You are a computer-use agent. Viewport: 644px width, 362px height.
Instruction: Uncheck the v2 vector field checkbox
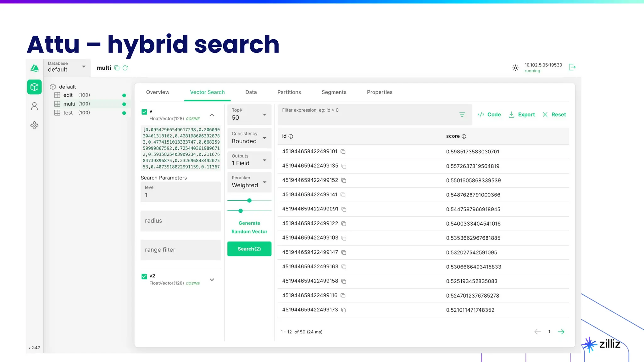144,277
